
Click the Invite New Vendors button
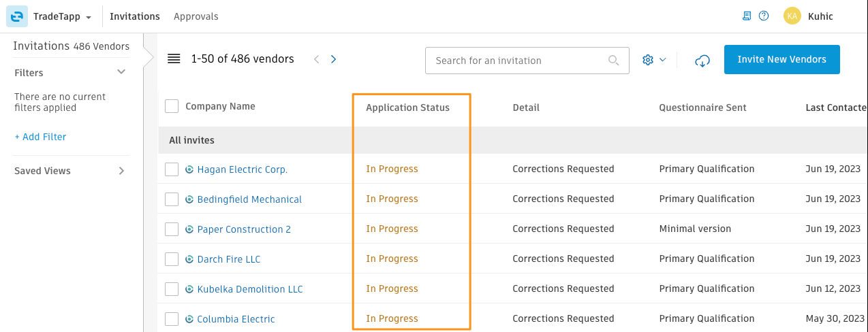point(782,60)
